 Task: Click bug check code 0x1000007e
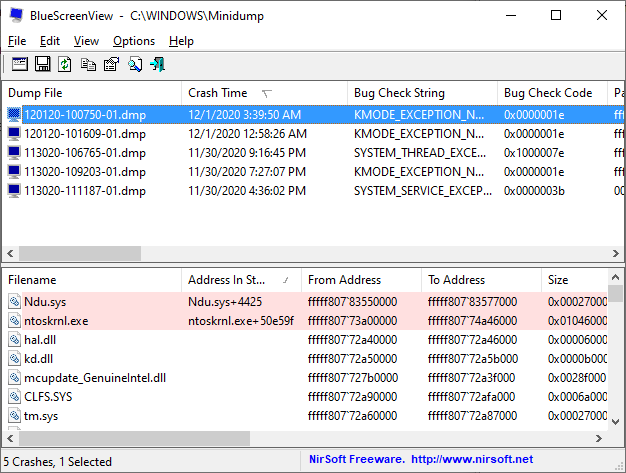click(534, 152)
